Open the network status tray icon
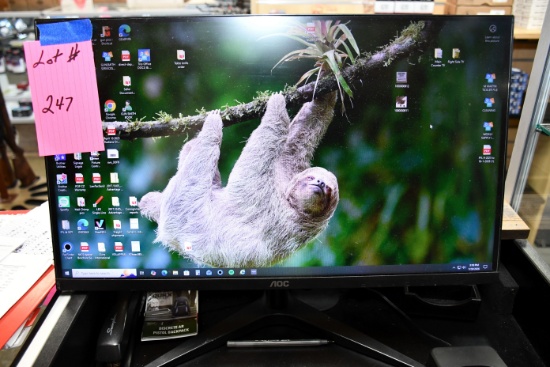Viewport: 550px width, 367px height. pos(459,267)
